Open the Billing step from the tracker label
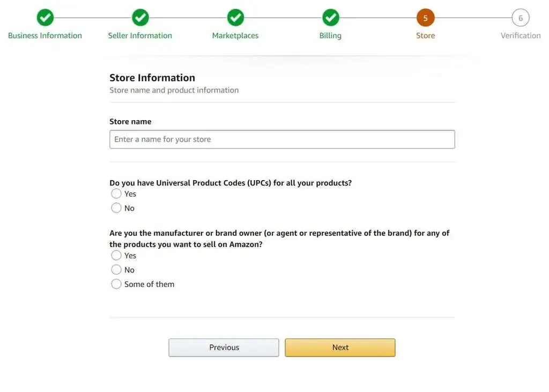 coord(330,35)
